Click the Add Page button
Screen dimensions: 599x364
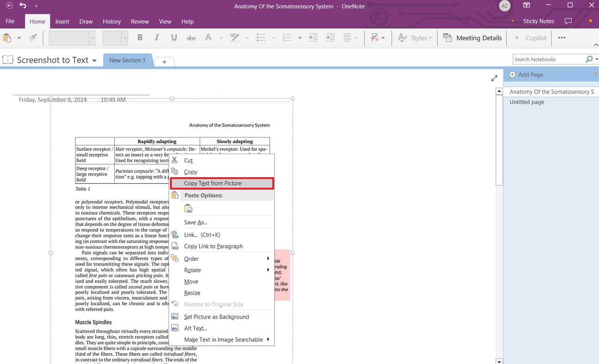(x=526, y=75)
